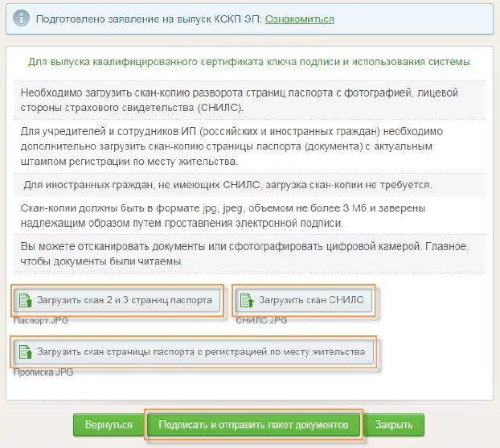Click text Подготовлено заявление на выпуск КСКП ЭП
Image resolution: width=500 pixels, height=448 pixels.
click(149, 19)
